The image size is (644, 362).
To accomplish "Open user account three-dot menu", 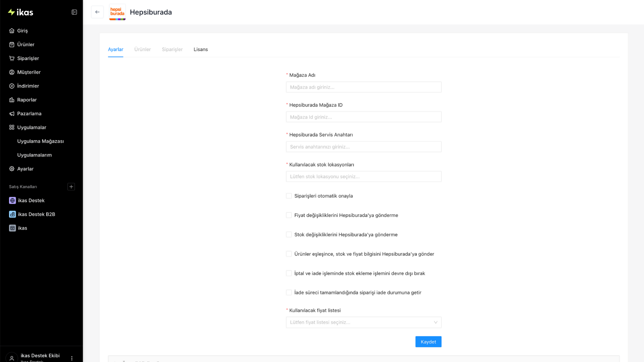I will 72,358.
